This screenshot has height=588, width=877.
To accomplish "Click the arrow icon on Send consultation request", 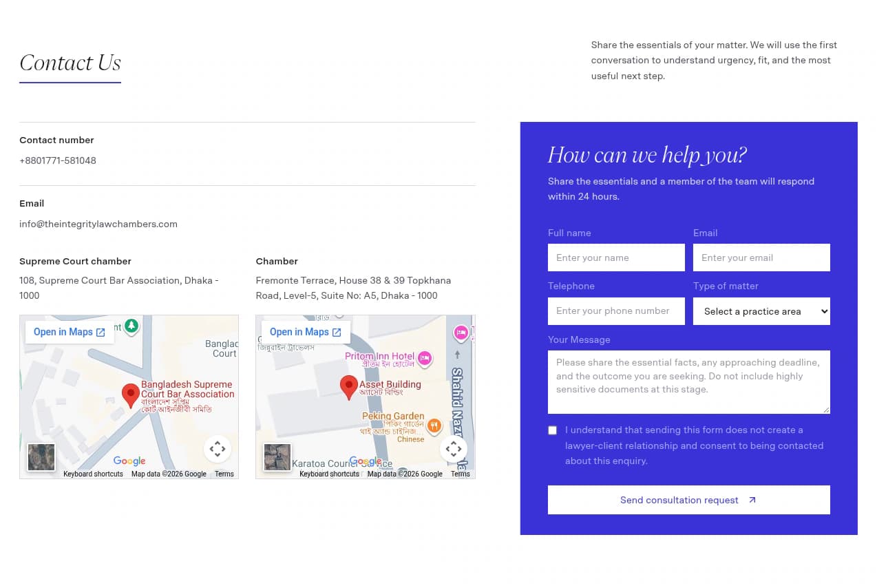I will point(752,500).
